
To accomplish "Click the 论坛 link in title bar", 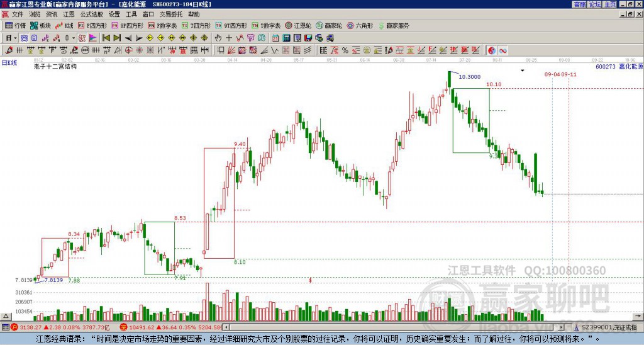I will (595, 4).
